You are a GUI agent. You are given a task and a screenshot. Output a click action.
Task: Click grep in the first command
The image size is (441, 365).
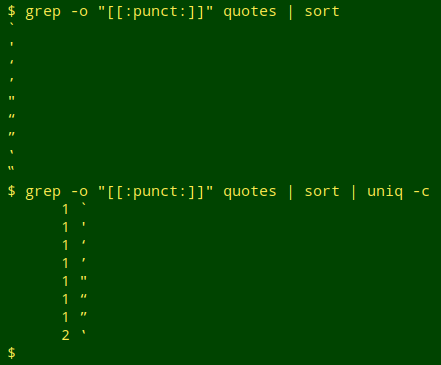pyautogui.click(x=43, y=13)
